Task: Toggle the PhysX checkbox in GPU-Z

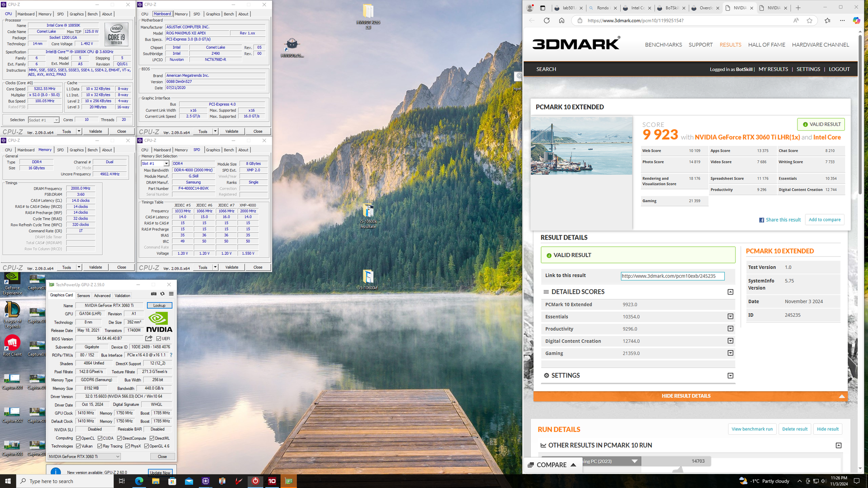Action: tap(127, 446)
